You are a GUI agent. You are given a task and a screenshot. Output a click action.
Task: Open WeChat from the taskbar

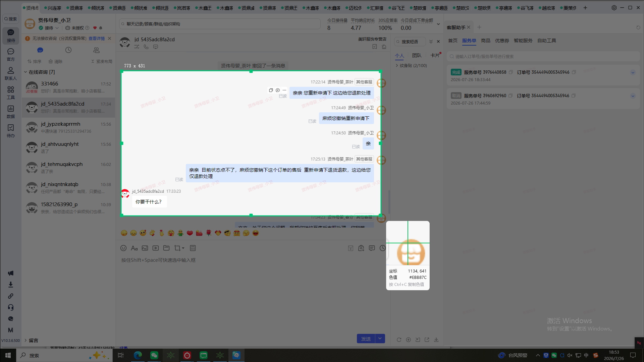[154, 355]
